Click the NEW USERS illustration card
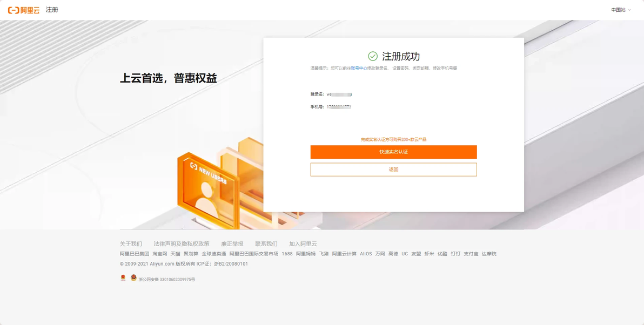This screenshot has width=644, height=325. [208, 191]
